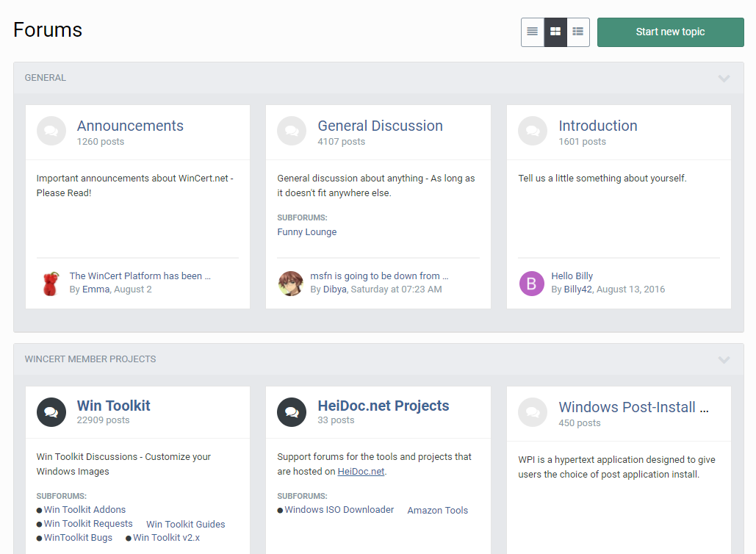
Task: Click the General Discussion forum bubble icon
Action: [x=292, y=131]
